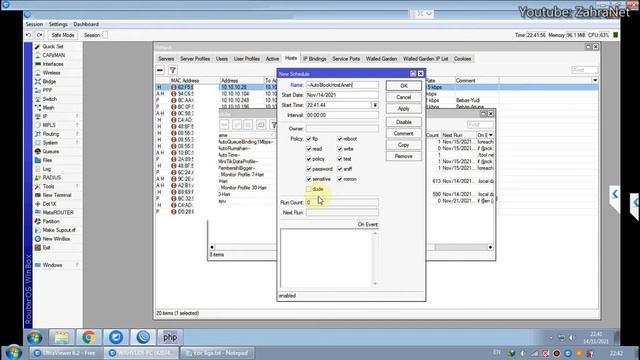Click the Name input field
The height and width of the screenshot is (360, 640).
point(342,85)
